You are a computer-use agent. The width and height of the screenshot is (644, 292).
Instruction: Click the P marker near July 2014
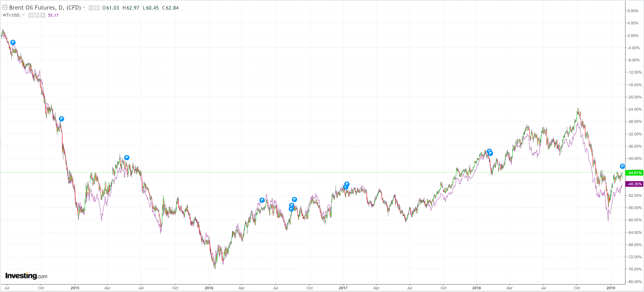point(13,42)
